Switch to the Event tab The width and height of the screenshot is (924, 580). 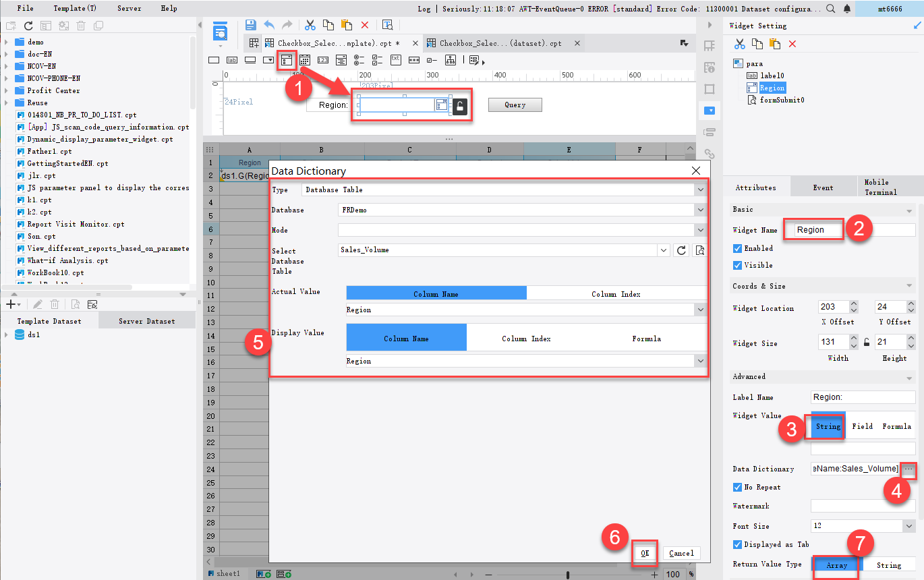(824, 187)
